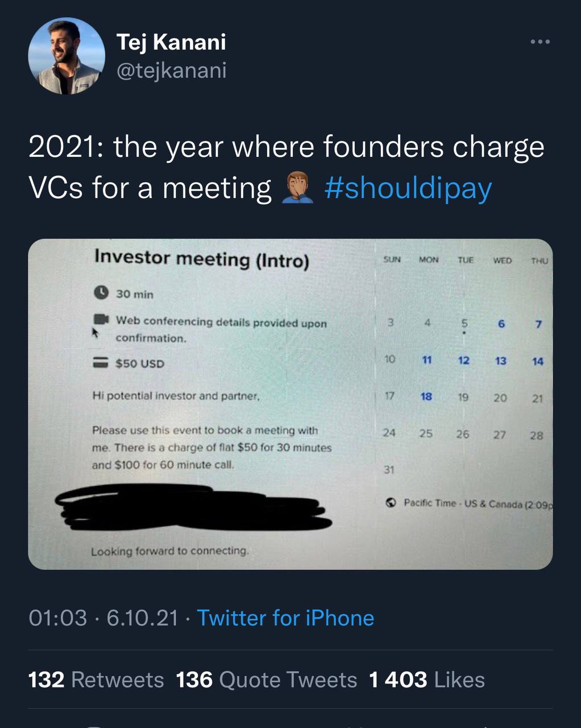Open the #shouldipay hashtag
Viewport: 581px width, 728px height.
pos(408,188)
